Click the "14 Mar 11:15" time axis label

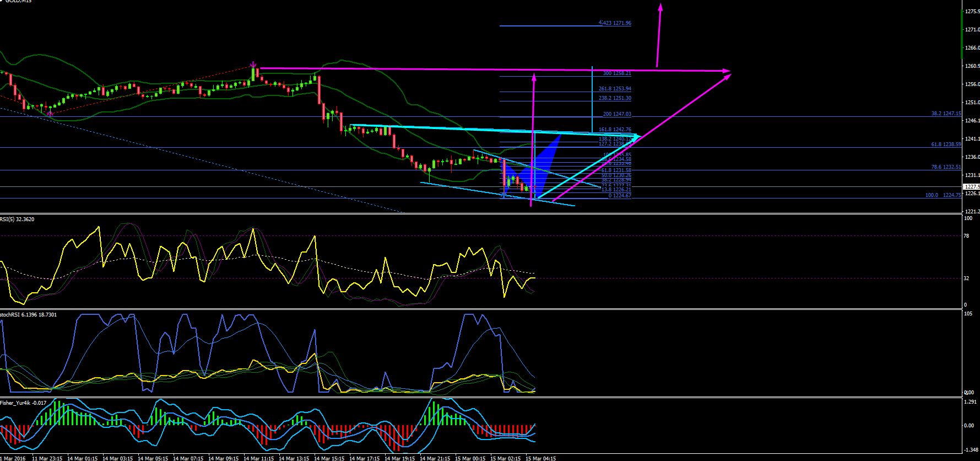pyautogui.click(x=259, y=458)
